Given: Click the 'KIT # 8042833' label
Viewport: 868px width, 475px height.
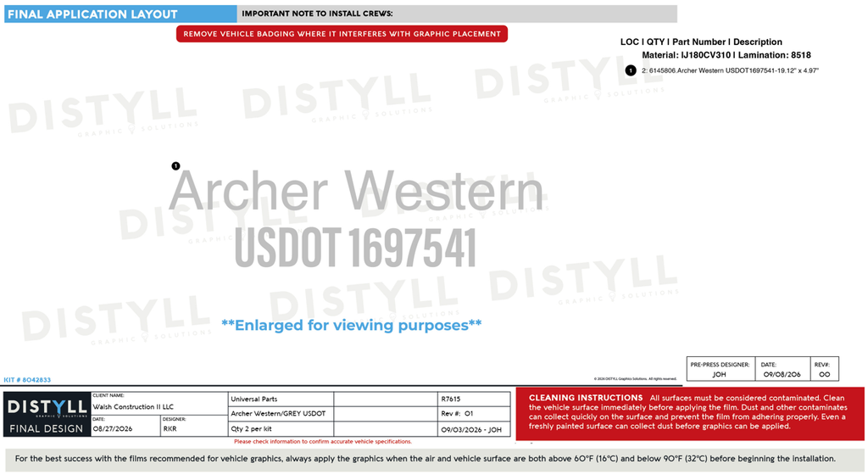Looking at the screenshot, I should tap(27, 380).
